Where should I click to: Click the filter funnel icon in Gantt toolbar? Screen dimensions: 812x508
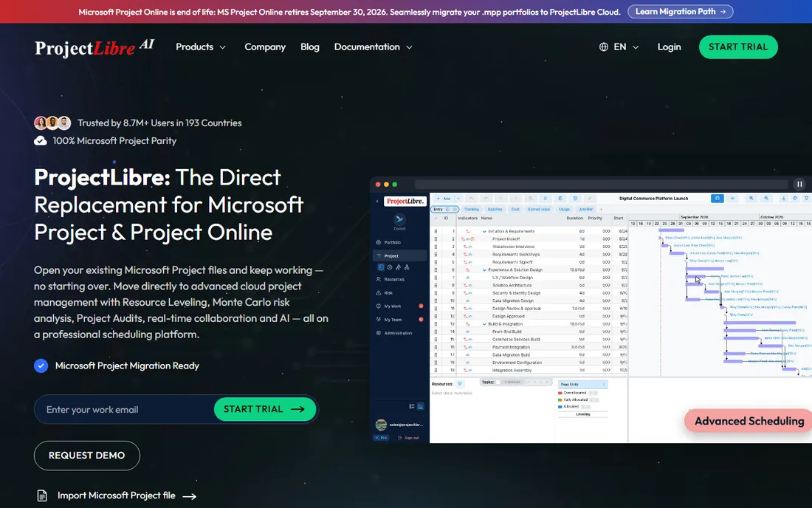coord(806,199)
